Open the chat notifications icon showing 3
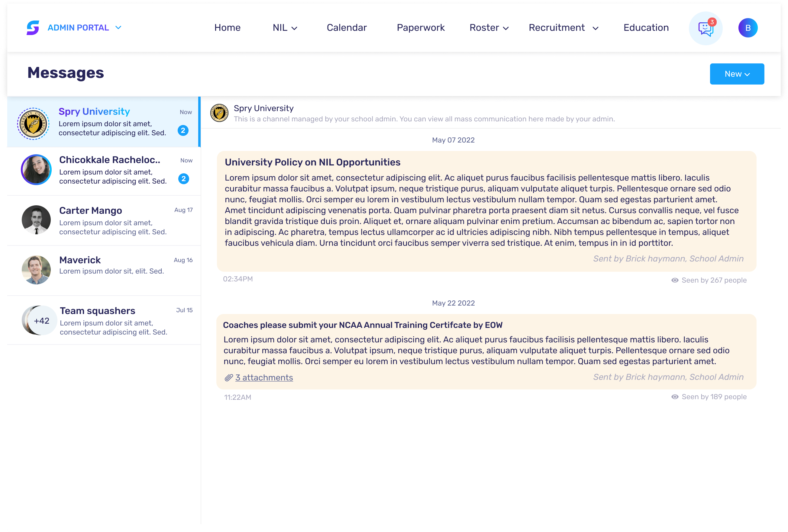This screenshot has height=532, width=788. [706, 28]
